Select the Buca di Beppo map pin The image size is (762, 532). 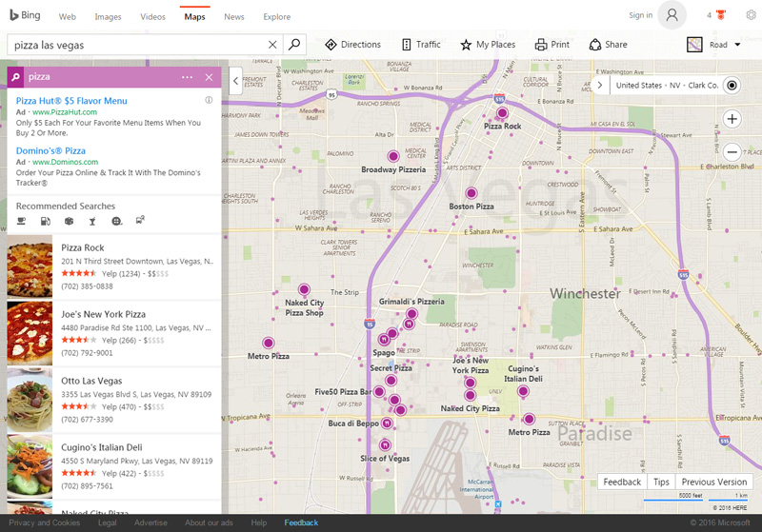pos(387,424)
